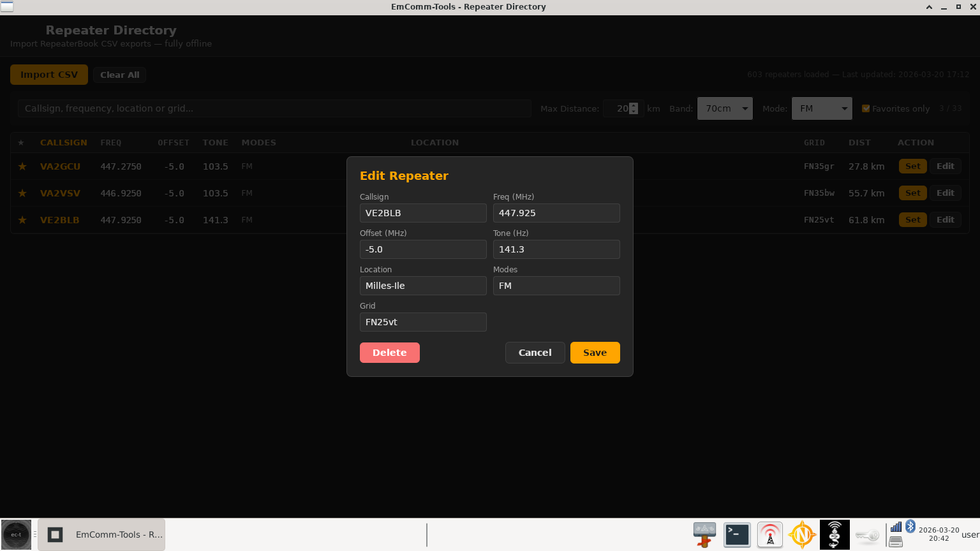Screen dimensions: 980x551
Task: Sort by the FREQ column header
Action: (x=111, y=143)
